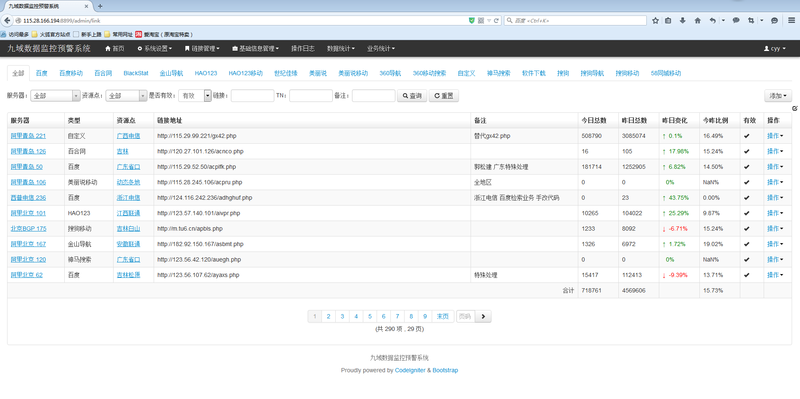The height and width of the screenshot is (399, 800).
Task: Close the 九域数据监控预警系统 browser tab
Action: 87,7
